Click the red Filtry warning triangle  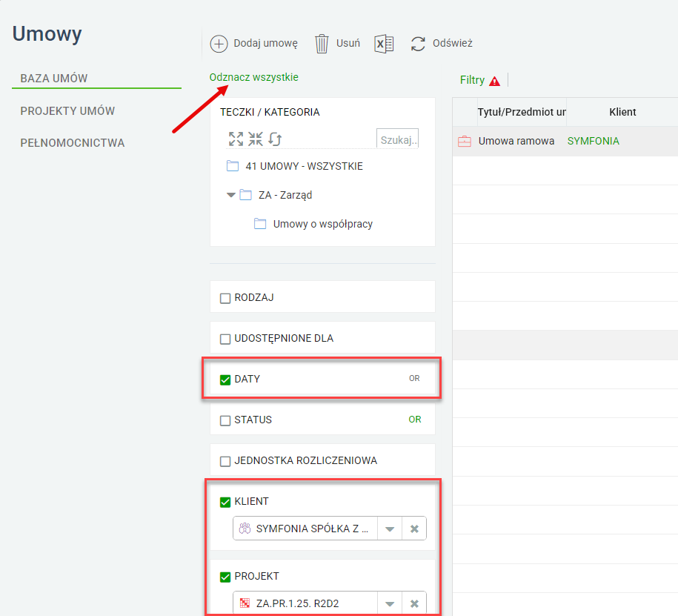pyautogui.click(x=495, y=81)
